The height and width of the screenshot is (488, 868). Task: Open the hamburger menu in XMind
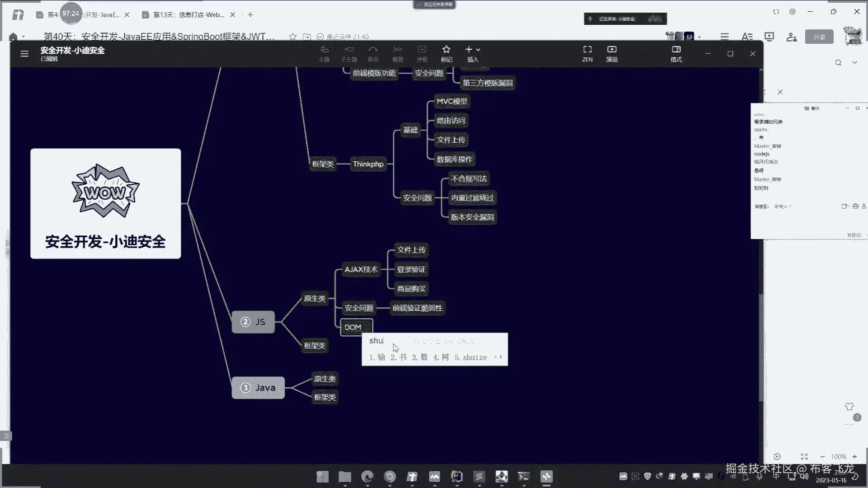point(24,54)
